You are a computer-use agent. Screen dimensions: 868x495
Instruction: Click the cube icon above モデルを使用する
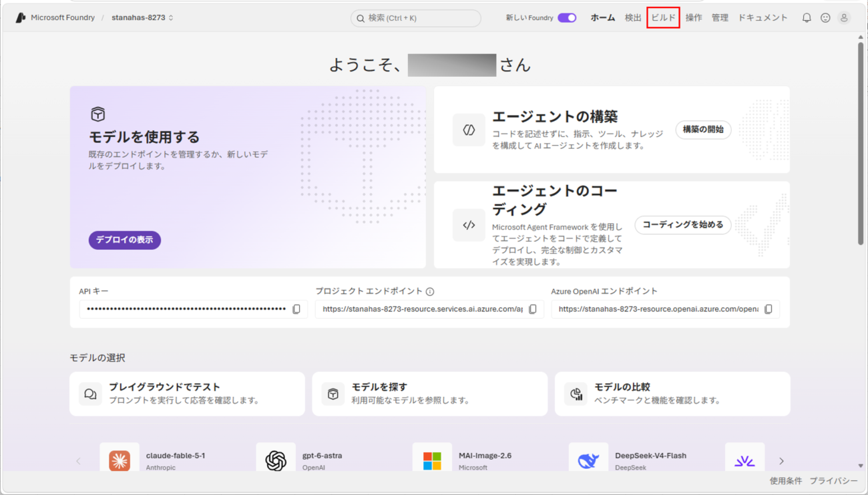pyautogui.click(x=98, y=114)
